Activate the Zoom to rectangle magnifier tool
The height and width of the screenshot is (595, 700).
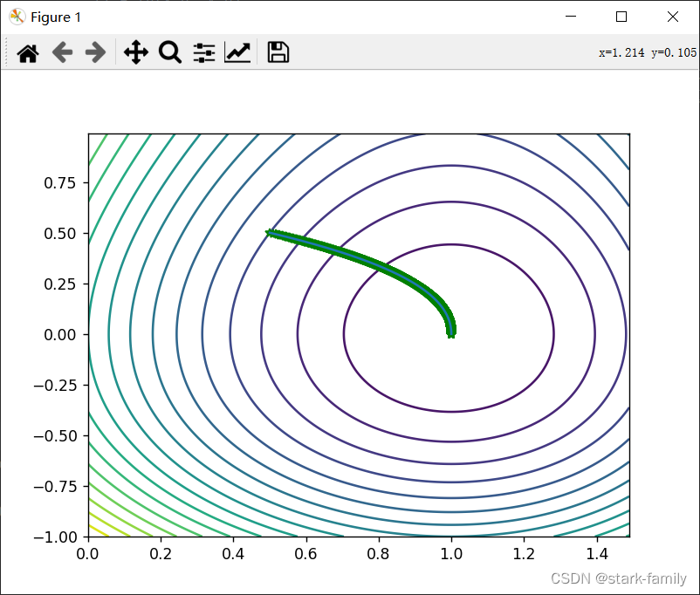169,52
